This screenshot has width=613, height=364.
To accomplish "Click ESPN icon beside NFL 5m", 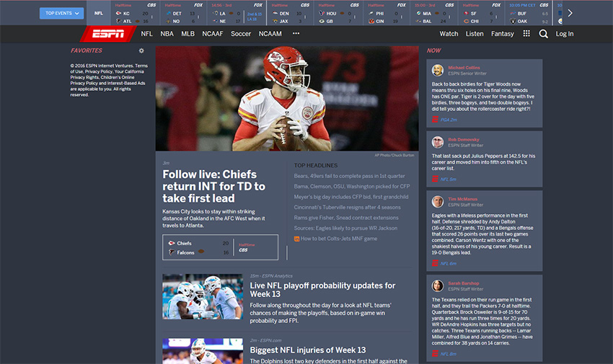I will (435, 179).
